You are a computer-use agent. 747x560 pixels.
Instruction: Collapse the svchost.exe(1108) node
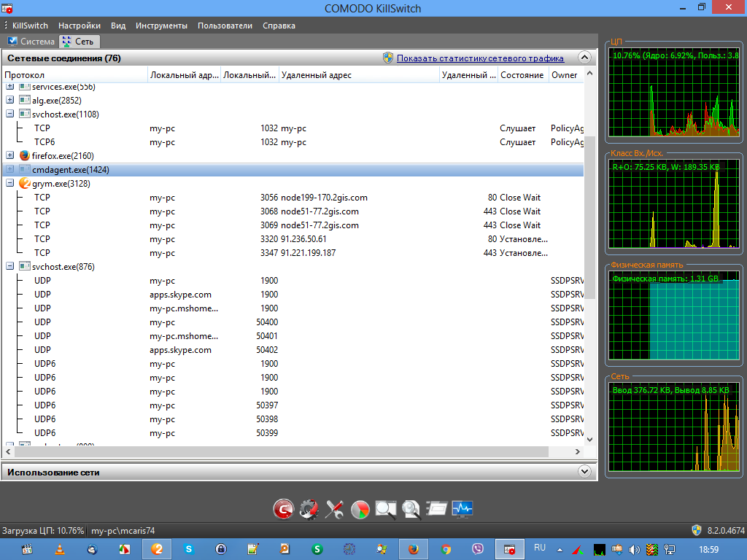point(10,114)
